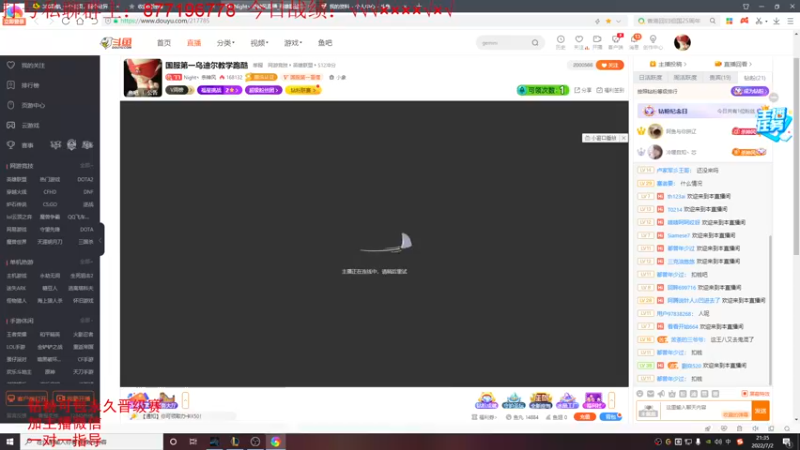Click the envelope icon in chat toolbar
The image size is (800, 450).
tap(651, 394)
